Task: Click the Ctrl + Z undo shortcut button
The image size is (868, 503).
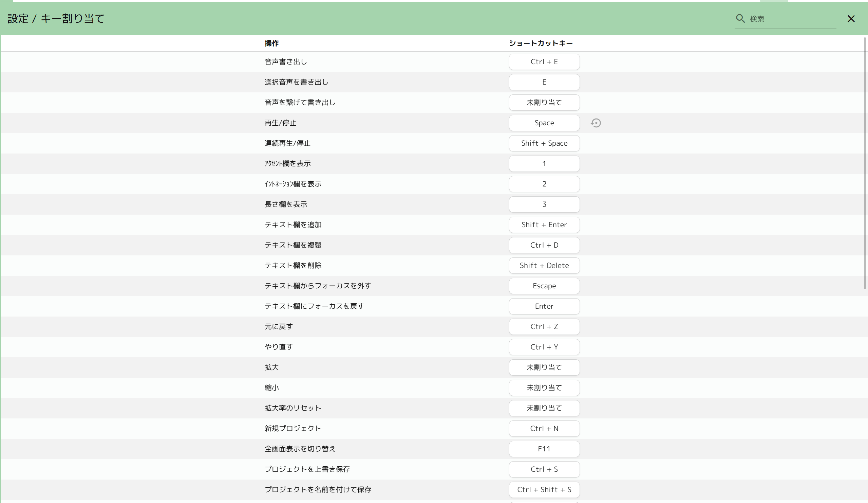Action: (x=544, y=326)
